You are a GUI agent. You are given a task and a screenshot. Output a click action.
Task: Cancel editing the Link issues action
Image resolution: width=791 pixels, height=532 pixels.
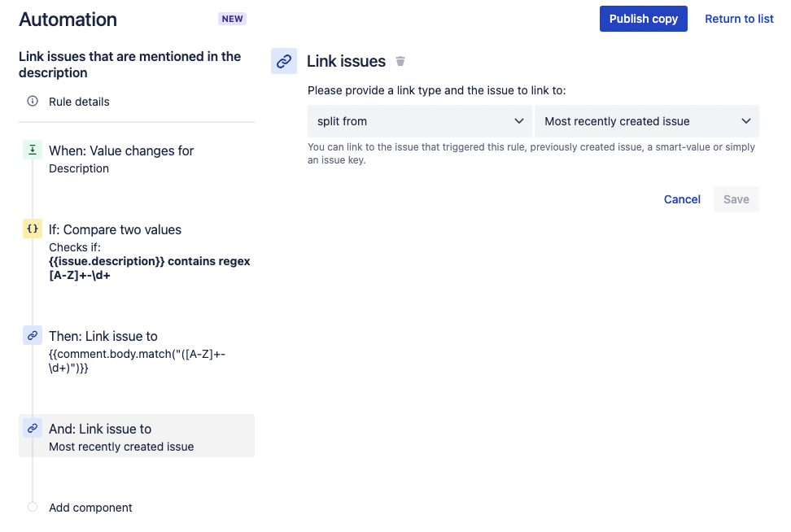[682, 198]
